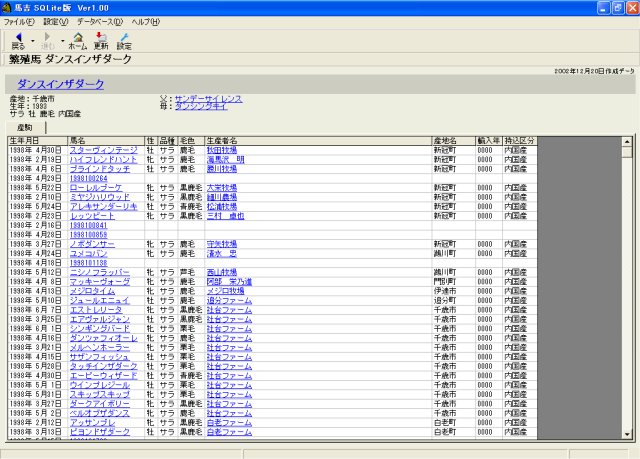
Task: Sort by the 産地名 column header
Action: click(453, 141)
